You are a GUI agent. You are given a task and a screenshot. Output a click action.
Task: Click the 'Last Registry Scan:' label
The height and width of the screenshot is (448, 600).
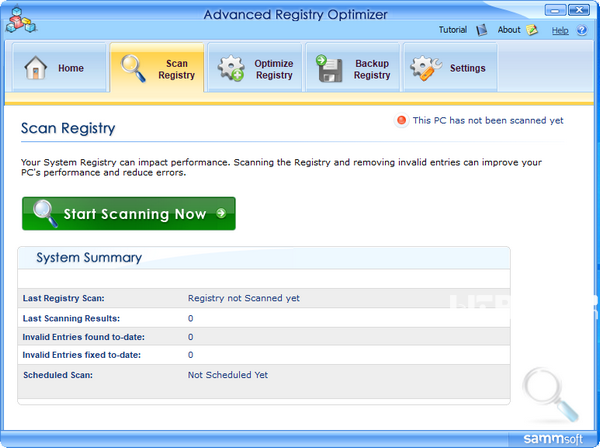64,298
